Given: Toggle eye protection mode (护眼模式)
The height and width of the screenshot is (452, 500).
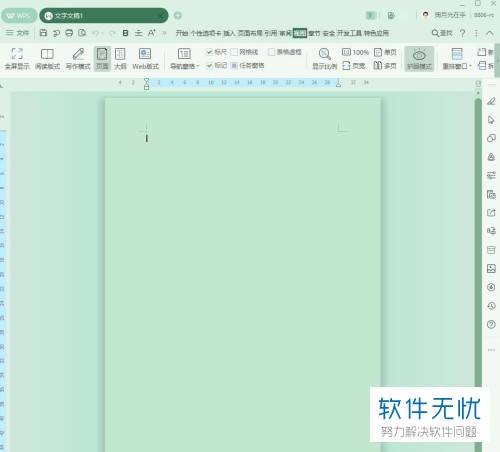Looking at the screenshot, I should 419,59.
